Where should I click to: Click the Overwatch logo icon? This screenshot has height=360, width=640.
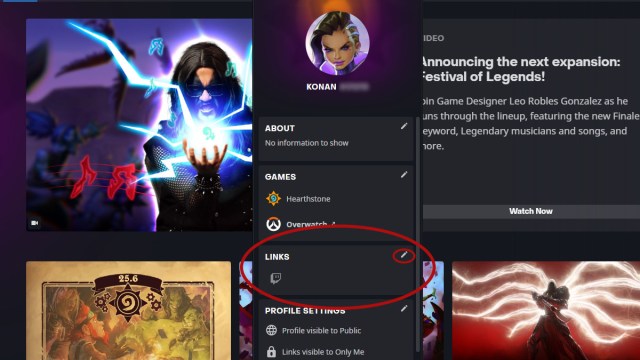click(273, 224)
